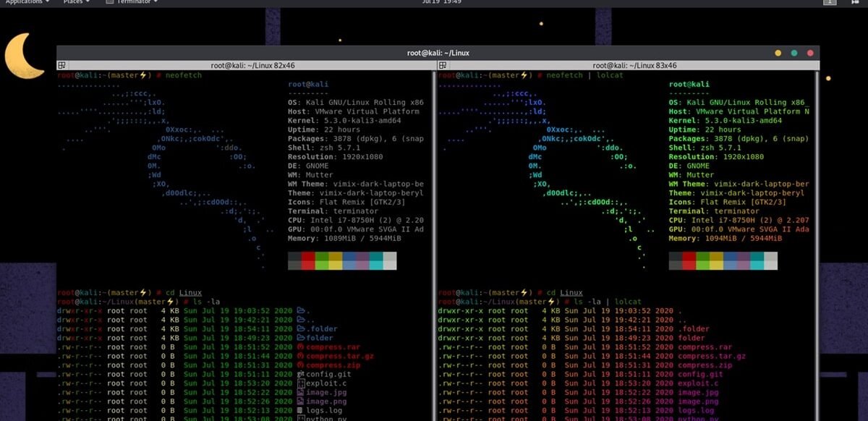
Task: Open the Places menu in top bar
Action: click(x=76, y=2)
